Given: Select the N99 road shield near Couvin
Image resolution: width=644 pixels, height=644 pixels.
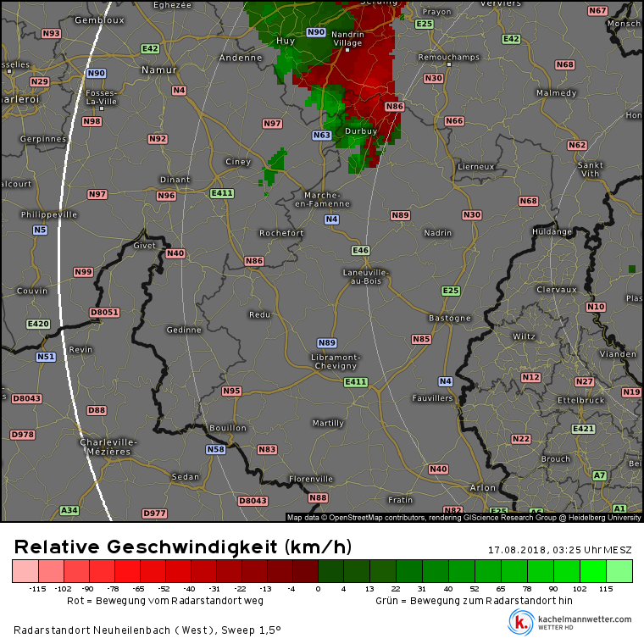Looking at the screenshot, I should click(x=83, y=272).
